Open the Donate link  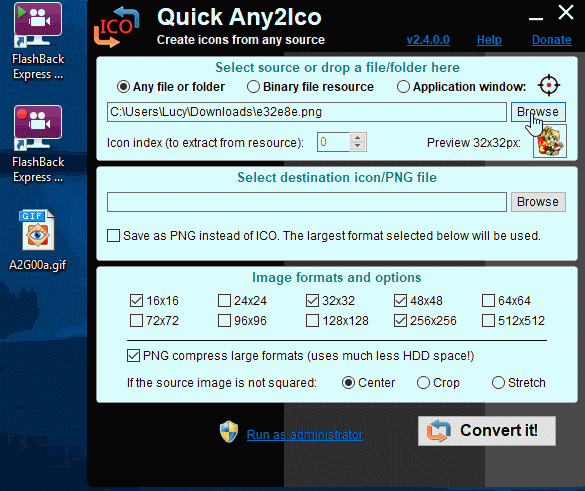[x=551, y=40]
